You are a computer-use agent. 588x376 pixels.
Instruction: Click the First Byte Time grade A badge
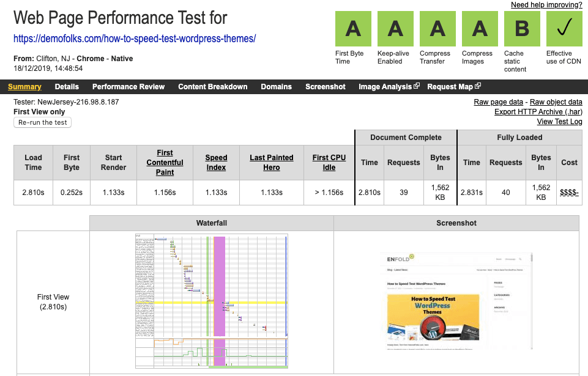(x=354, y=29)
